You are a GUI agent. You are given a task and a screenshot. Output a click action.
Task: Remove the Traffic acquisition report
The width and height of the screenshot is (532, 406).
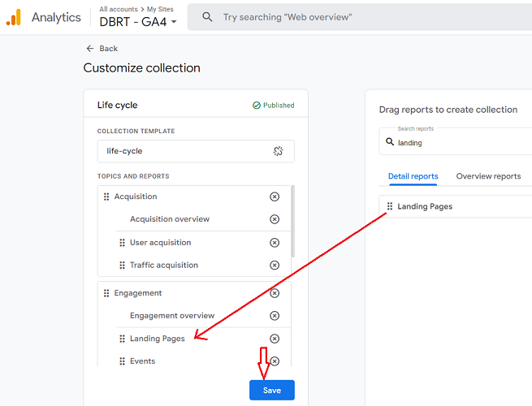275,265
